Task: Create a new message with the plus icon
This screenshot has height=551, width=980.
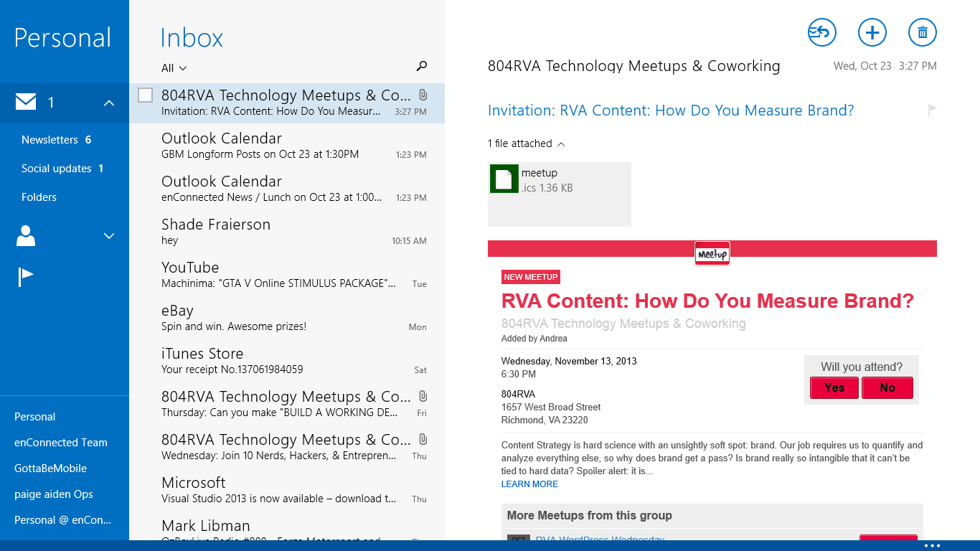Action: (x=872, y=32)
